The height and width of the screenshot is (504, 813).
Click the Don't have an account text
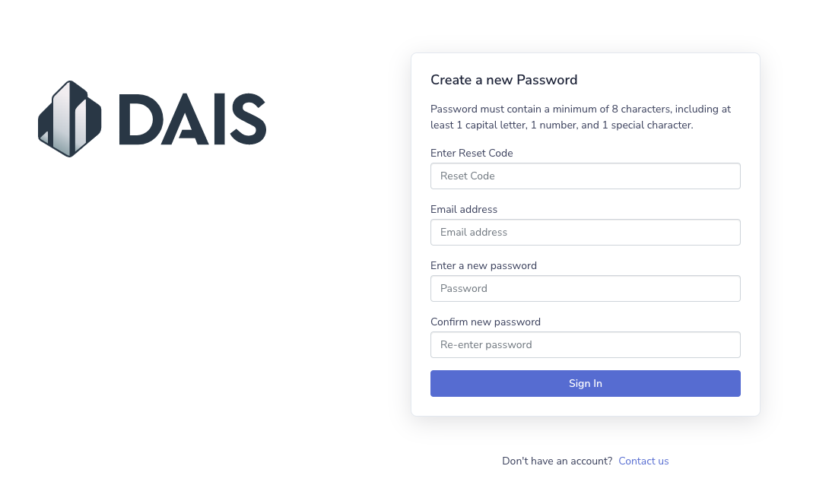point(557,461)
